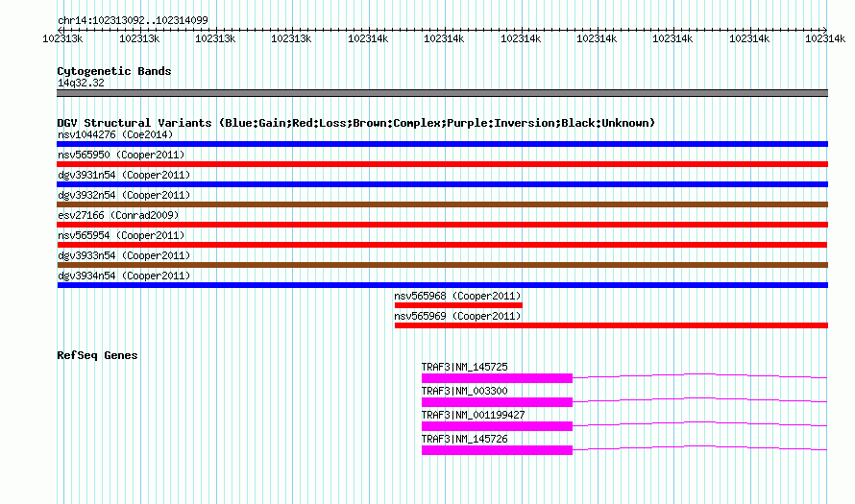This screenshot has width=855, height=504.
Task: Click the blue dgv3934n54 gain bar
Action: pos(442,285)
